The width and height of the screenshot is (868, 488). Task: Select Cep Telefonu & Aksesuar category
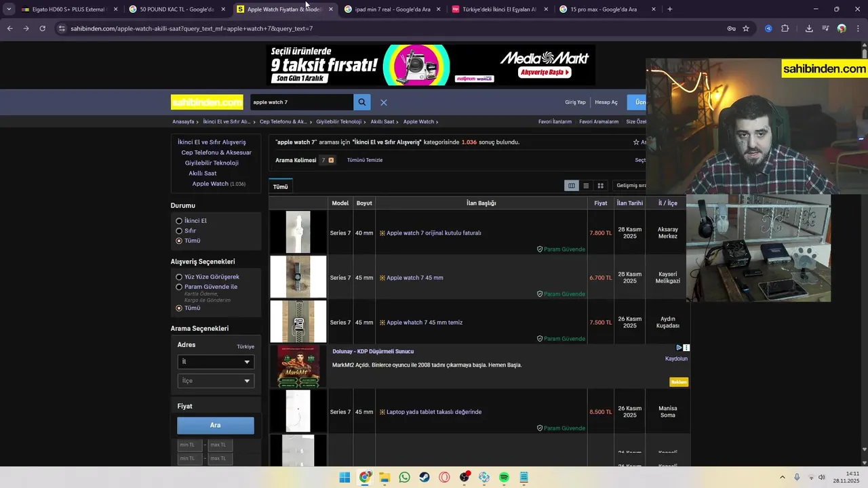216,152
